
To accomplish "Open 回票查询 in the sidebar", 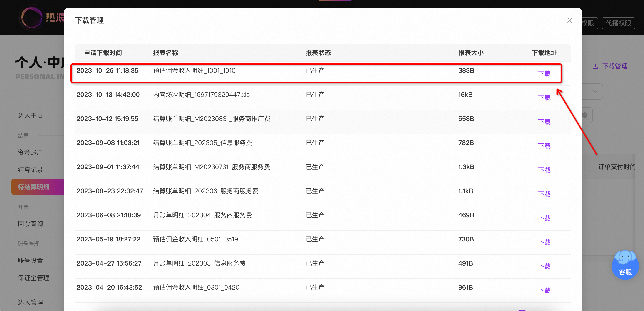I will (30, 224).
